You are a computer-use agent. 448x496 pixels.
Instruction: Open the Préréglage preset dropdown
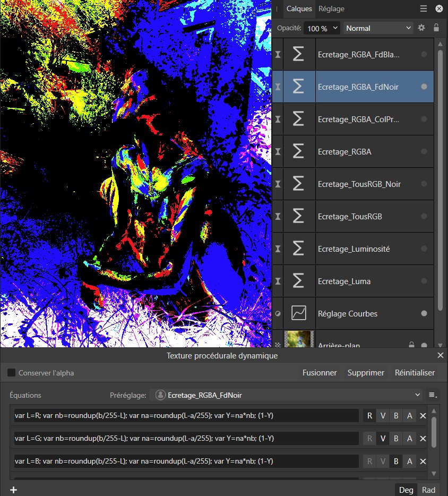click(x=286, y=395)
